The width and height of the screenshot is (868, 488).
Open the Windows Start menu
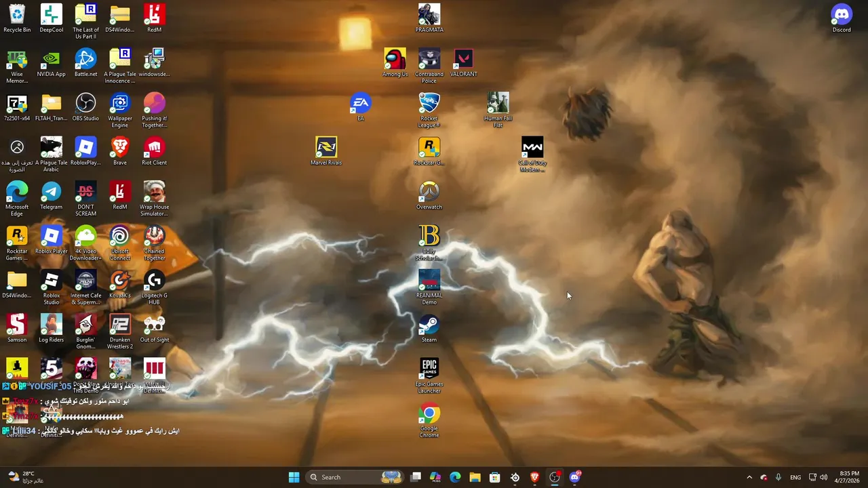pyautogui.click(x=294, y=477)
